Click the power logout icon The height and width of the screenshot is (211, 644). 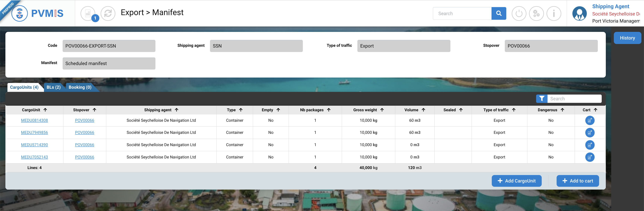pyautogui.click(x=519, y=13)
